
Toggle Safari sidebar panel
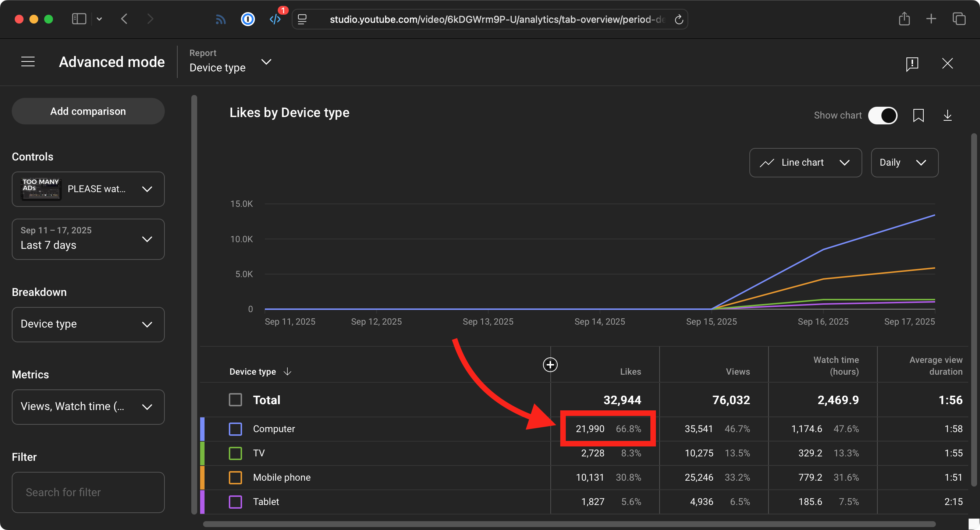click(x=79, y=19)
